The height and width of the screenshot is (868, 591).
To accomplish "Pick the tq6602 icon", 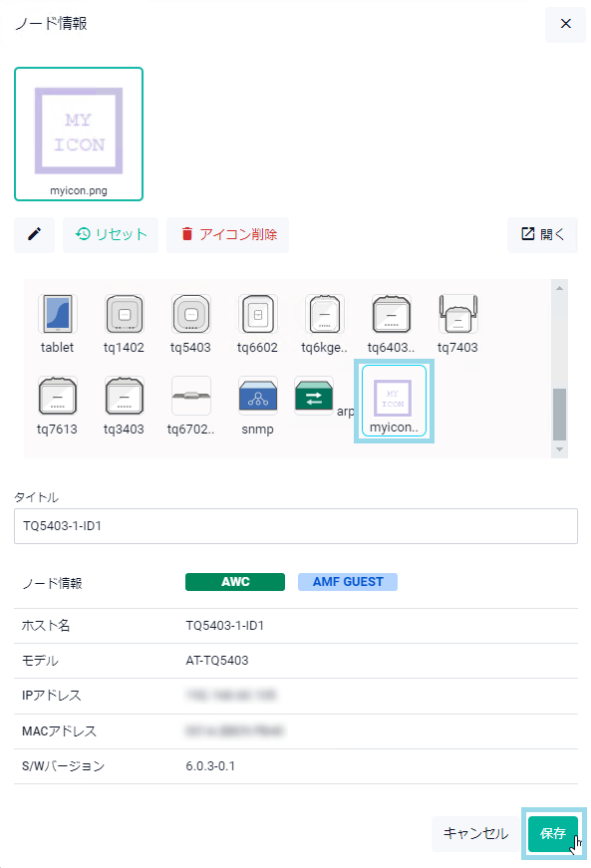I will pos(257,324).
